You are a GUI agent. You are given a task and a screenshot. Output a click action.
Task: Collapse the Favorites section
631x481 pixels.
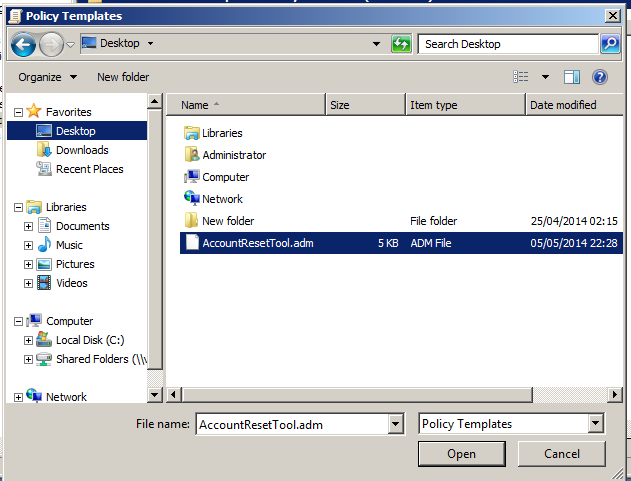click(x=18, y=112)
